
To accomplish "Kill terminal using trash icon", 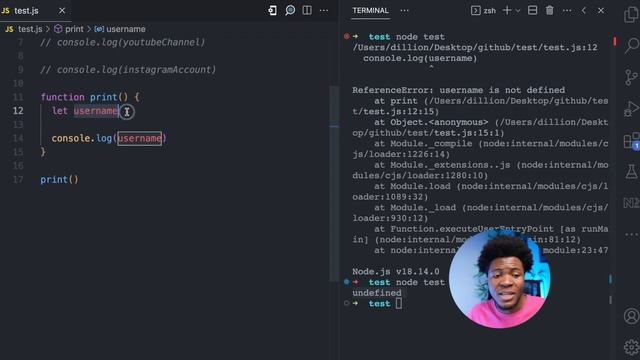I will 549,11.
